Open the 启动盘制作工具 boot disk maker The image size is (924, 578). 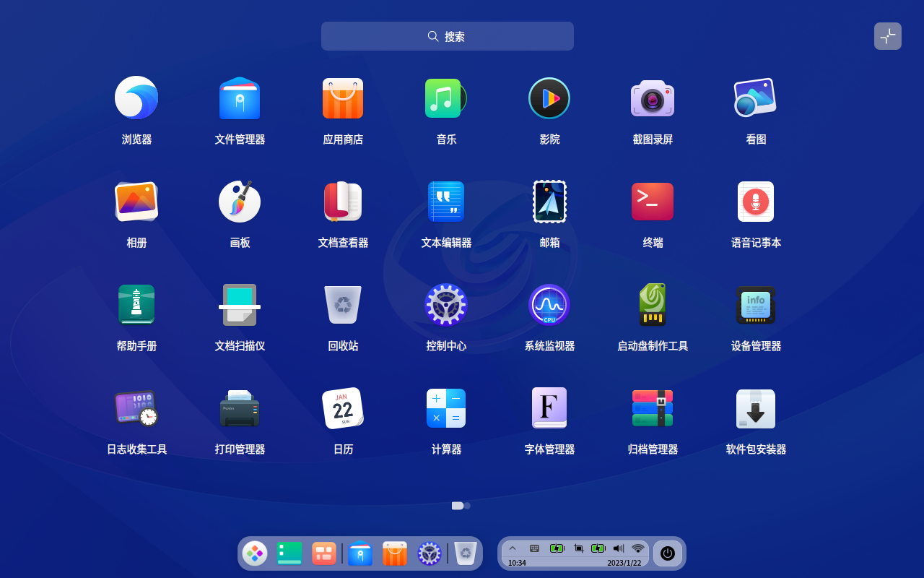click(653, 305)
